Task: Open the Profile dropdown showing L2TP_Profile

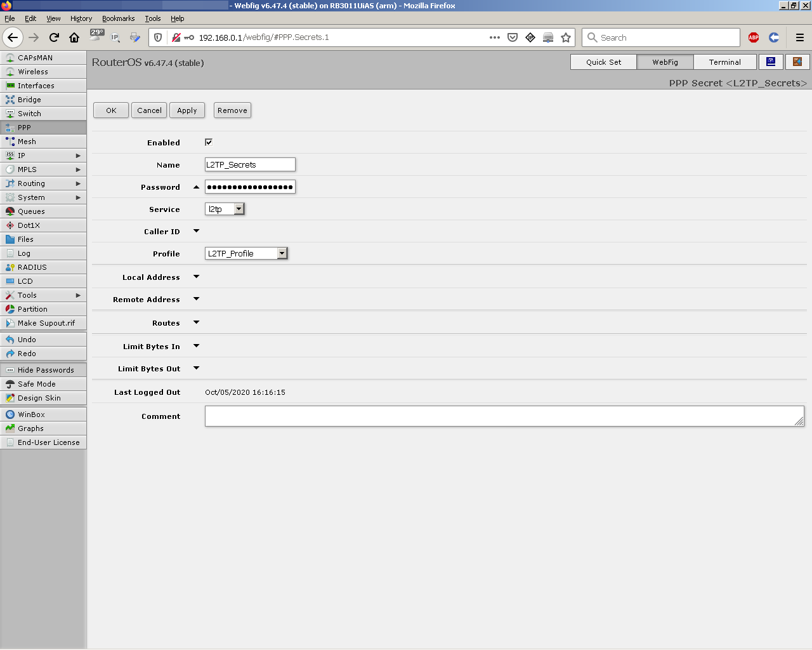Action: [x=246, y=253]
